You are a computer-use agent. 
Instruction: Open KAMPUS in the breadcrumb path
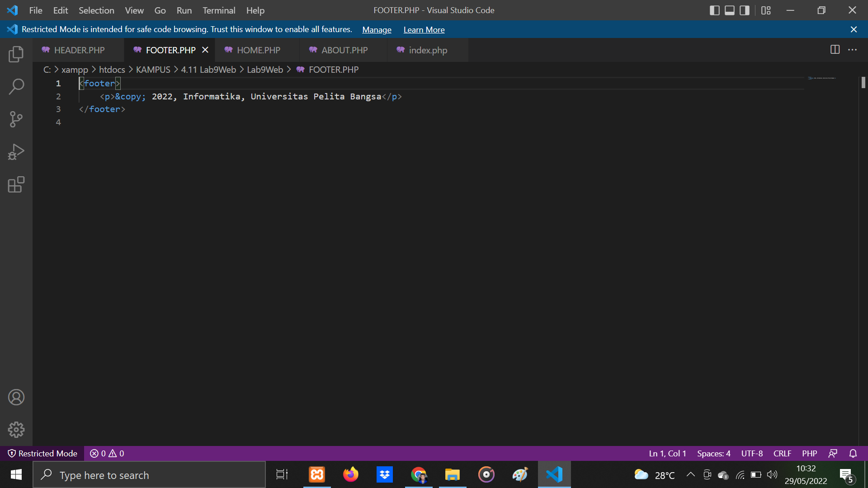(x=153, y=70)
